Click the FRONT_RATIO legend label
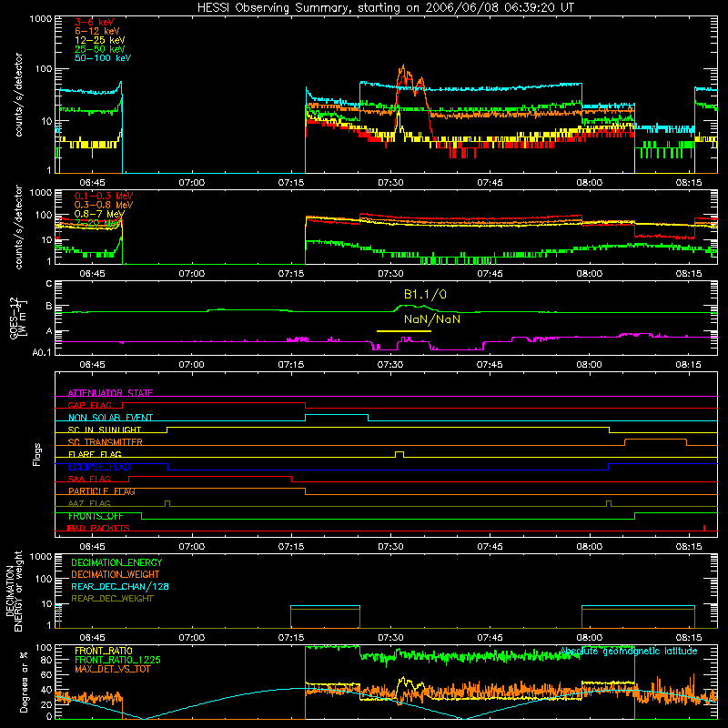The image size is (728, 728). point(104,651)
